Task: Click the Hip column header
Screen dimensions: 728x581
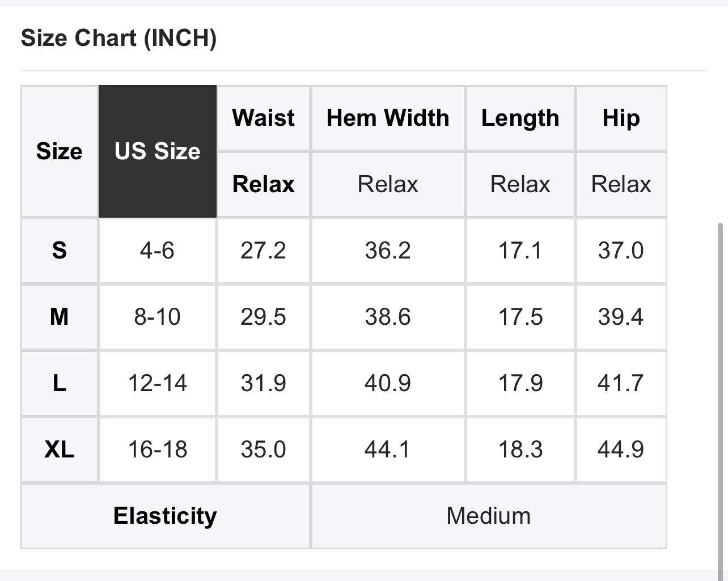Action: point(621,118)
